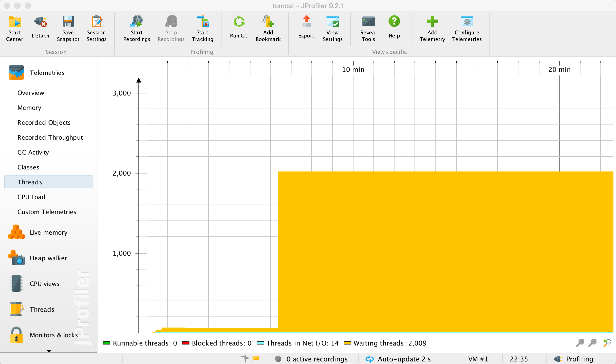Expand the sidebar with the bottom arrow
Screen dimensions: 616x364
click(x=49, y=351)
